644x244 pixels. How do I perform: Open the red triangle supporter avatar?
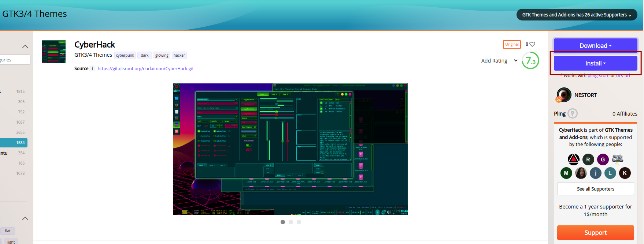[x=574, y=159]
